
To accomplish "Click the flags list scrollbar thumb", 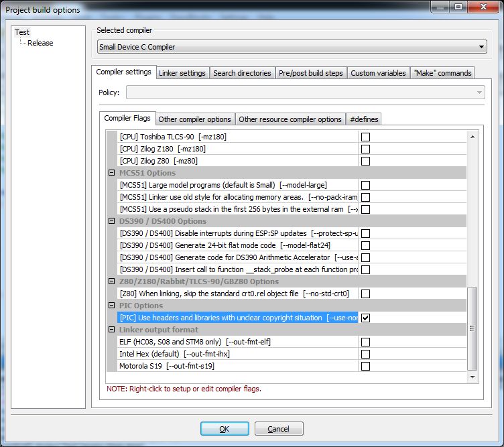I will 472,328.
